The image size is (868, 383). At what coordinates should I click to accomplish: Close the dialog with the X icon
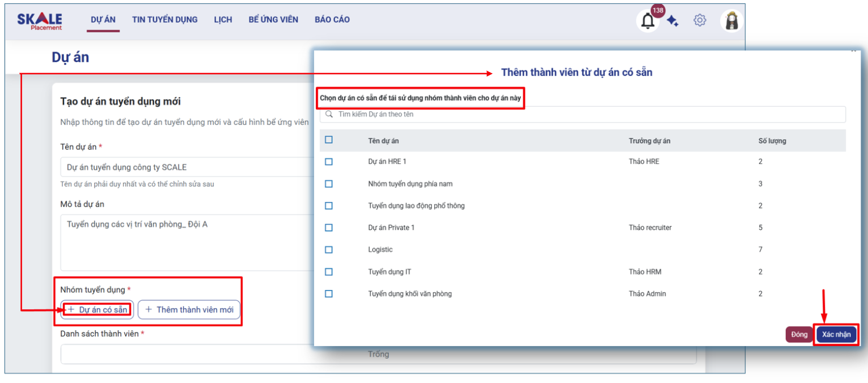pos(853,51)
